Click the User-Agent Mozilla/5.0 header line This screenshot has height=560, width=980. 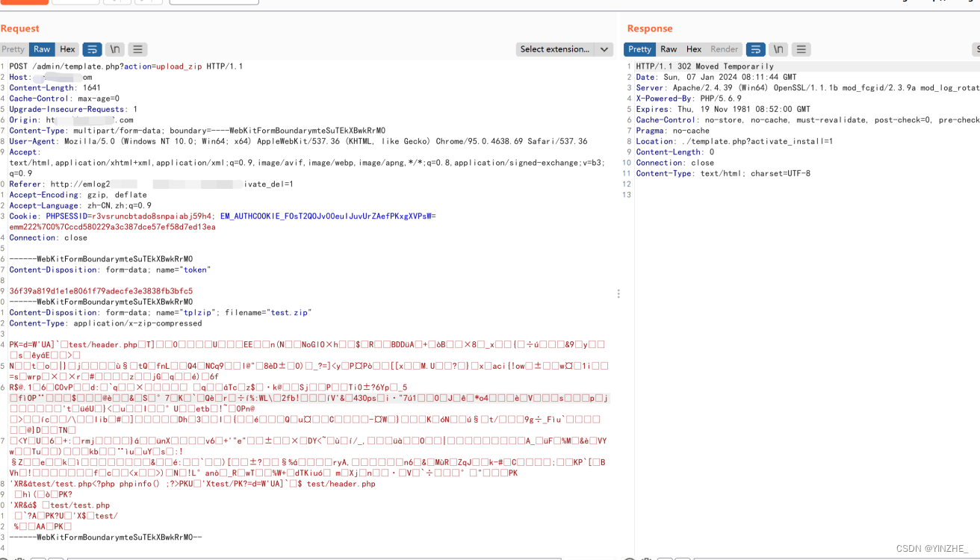pyautogui.click(x=298, y=141)
